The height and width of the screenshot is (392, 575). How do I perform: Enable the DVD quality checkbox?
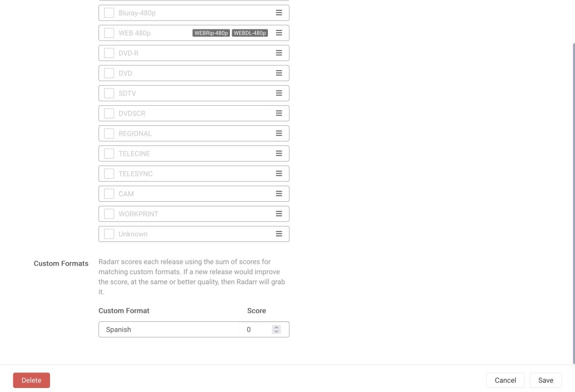109,73
